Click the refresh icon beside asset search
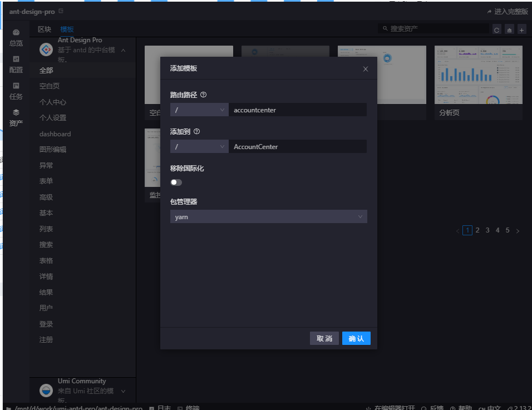Viewport: 532px width, 410px height. pos(496,30)
